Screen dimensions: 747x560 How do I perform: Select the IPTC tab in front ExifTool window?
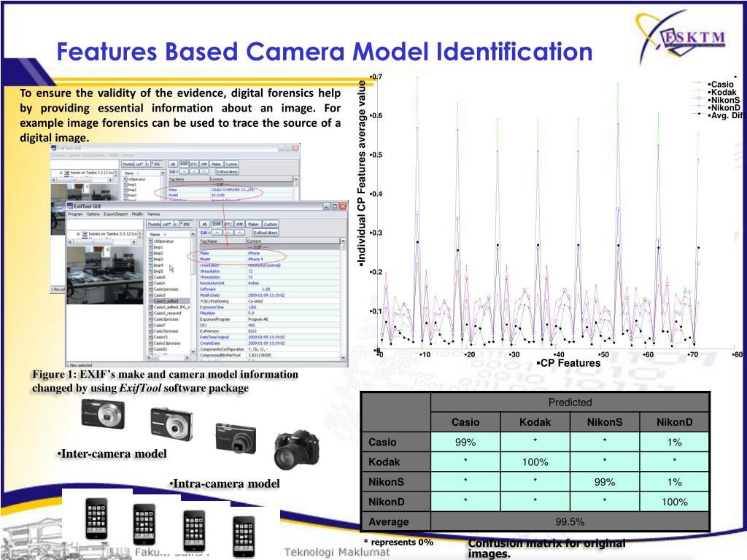coord(228,224)
